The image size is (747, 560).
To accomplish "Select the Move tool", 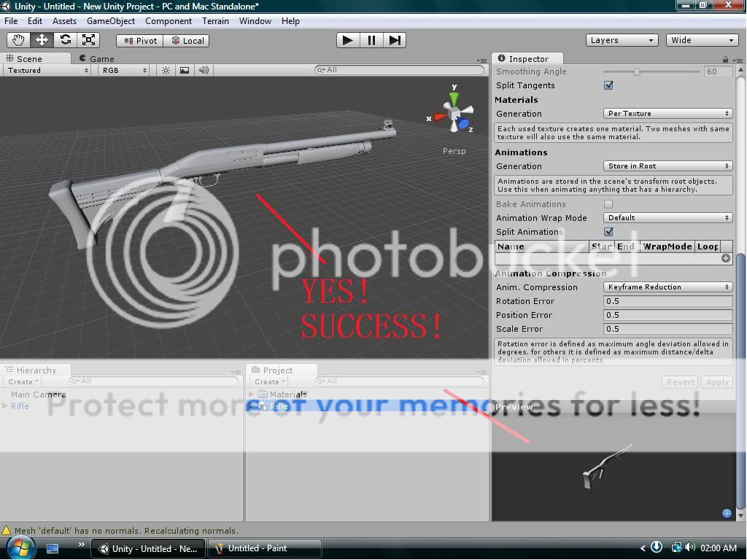I will (x=41, y=40).
